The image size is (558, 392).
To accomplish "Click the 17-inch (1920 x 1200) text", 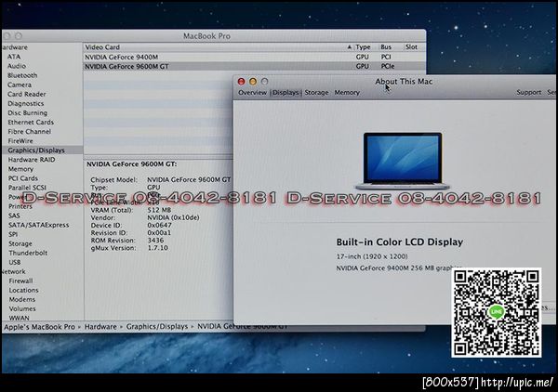I will pos(372,256).
